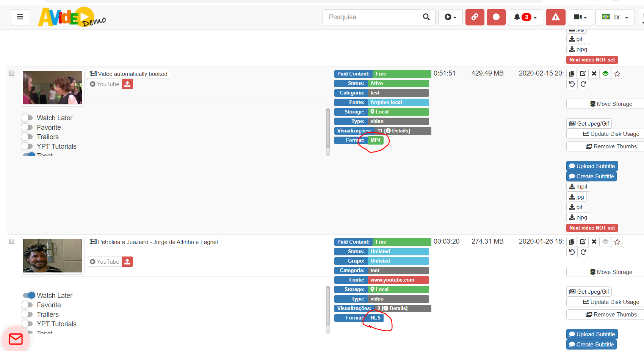The height and width of the screenshot is (351, 644).
Task: Toggle Trailers for Video automatically booked
Action: click(x=27, y=137)
